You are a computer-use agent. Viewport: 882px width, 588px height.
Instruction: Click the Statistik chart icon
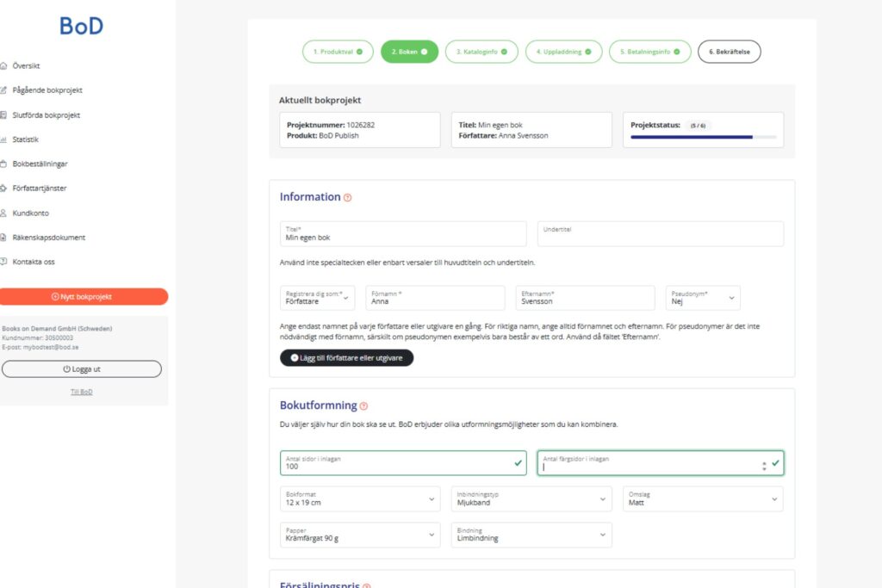click(3, 139)
